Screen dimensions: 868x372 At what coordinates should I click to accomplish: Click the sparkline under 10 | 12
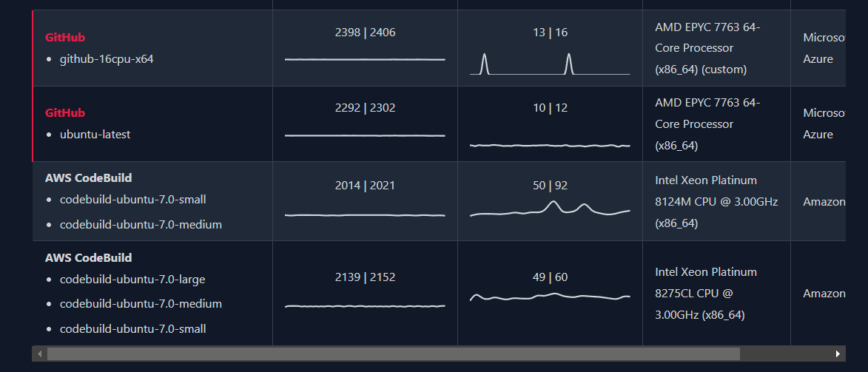pos(551,146)
